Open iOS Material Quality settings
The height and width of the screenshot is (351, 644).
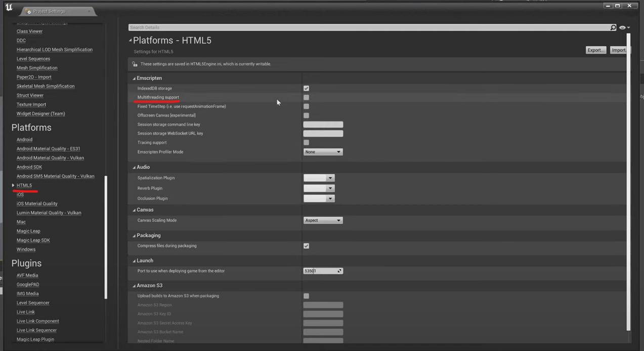pyautogui.click(x=37, y=204)
